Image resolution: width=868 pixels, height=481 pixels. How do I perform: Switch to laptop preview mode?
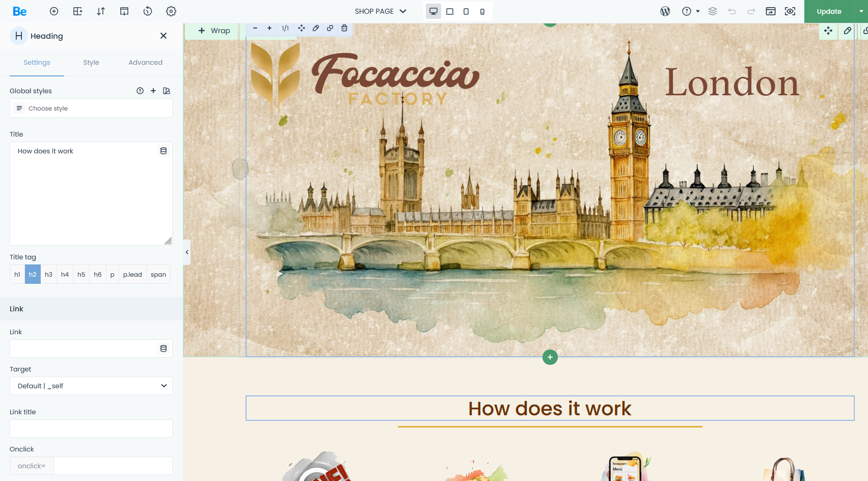[x=450, y=11]
